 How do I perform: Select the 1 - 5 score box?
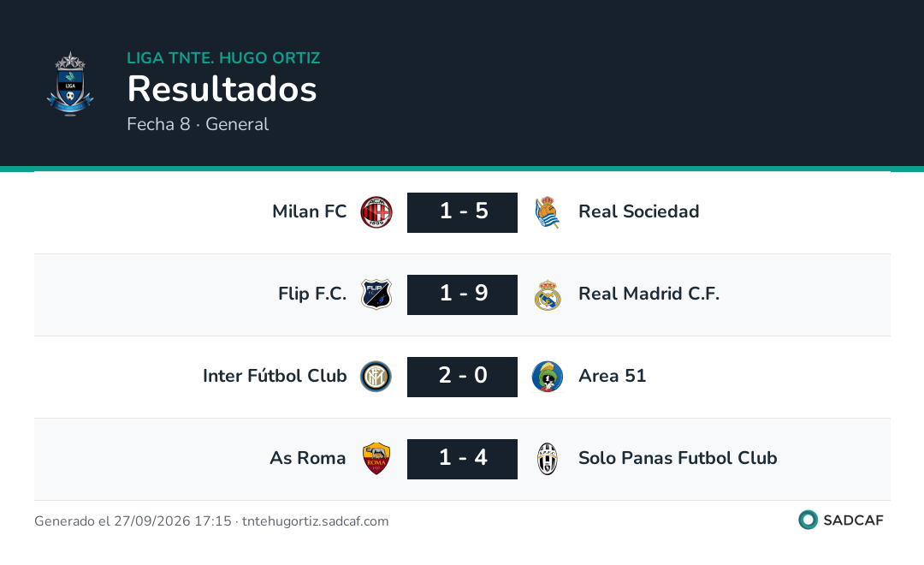pos(462,212)
